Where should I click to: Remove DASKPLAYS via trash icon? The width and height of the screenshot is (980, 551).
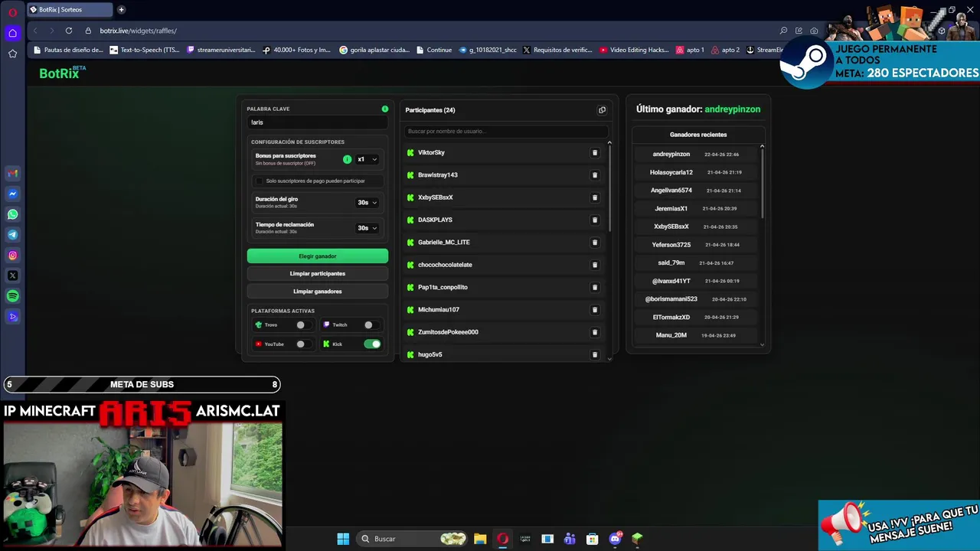[x=595, y=220]
